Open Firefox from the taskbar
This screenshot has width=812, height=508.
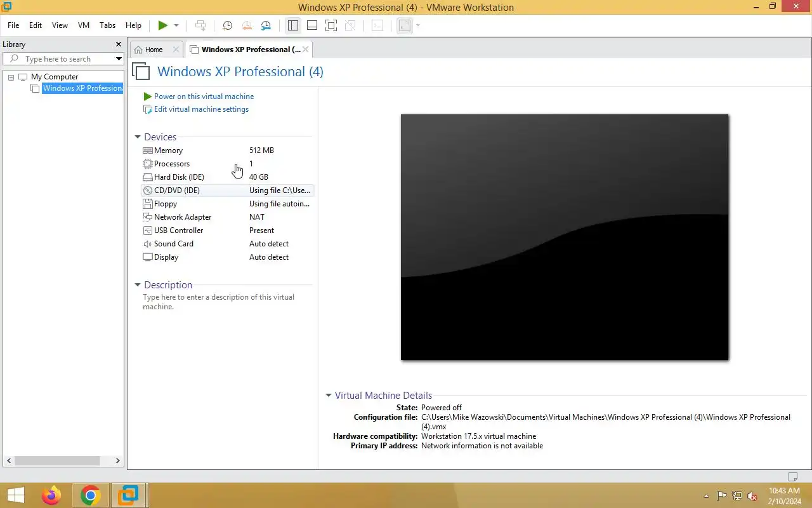point(51,495)
